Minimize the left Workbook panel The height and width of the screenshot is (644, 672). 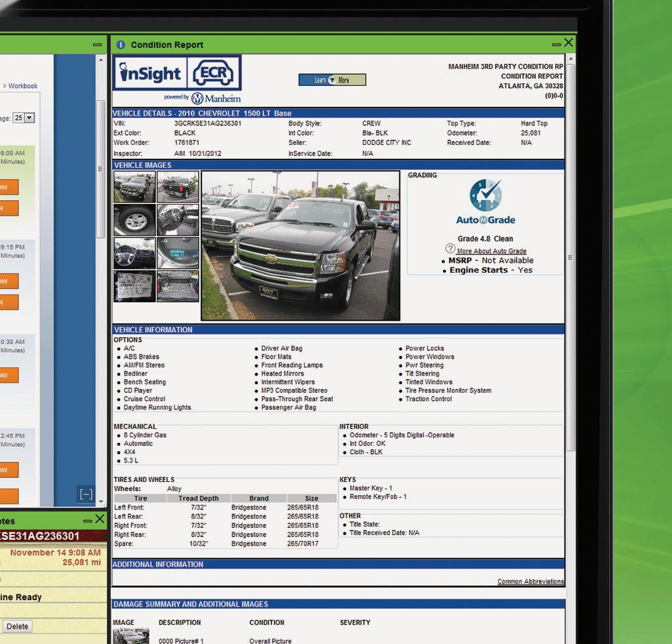[x=97, y=45]
